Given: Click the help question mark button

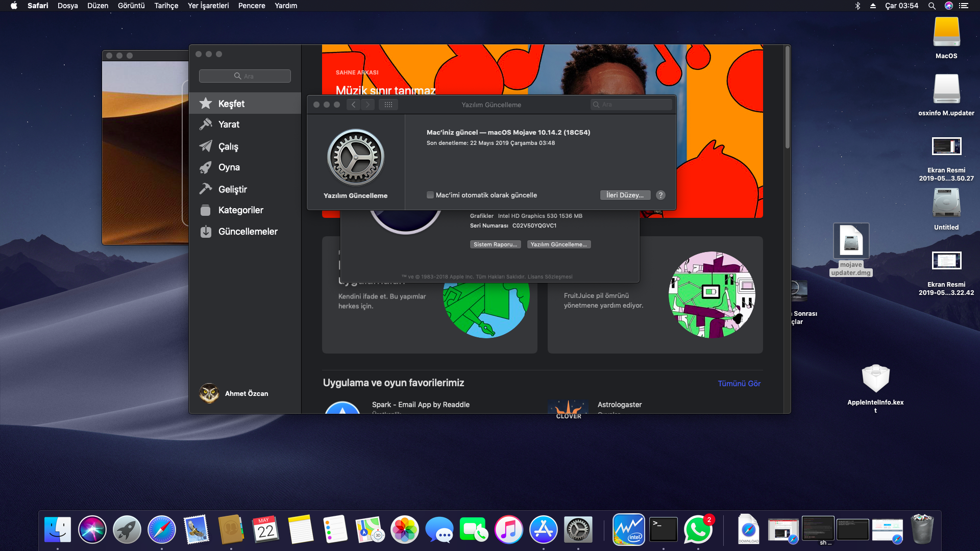Looking at the screenshot, I should (660, 195).
